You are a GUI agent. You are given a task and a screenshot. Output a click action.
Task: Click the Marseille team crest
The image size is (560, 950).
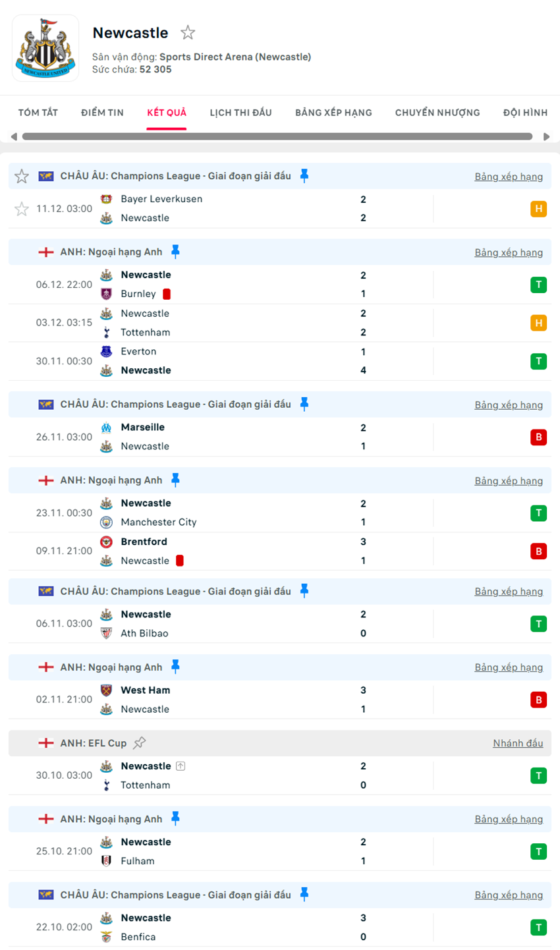click(105, 427)
